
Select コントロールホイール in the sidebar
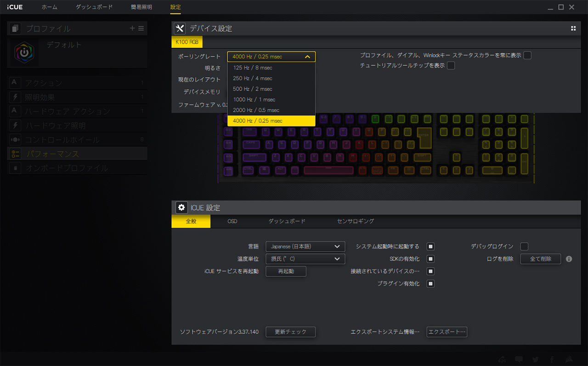tap(77, 140)
